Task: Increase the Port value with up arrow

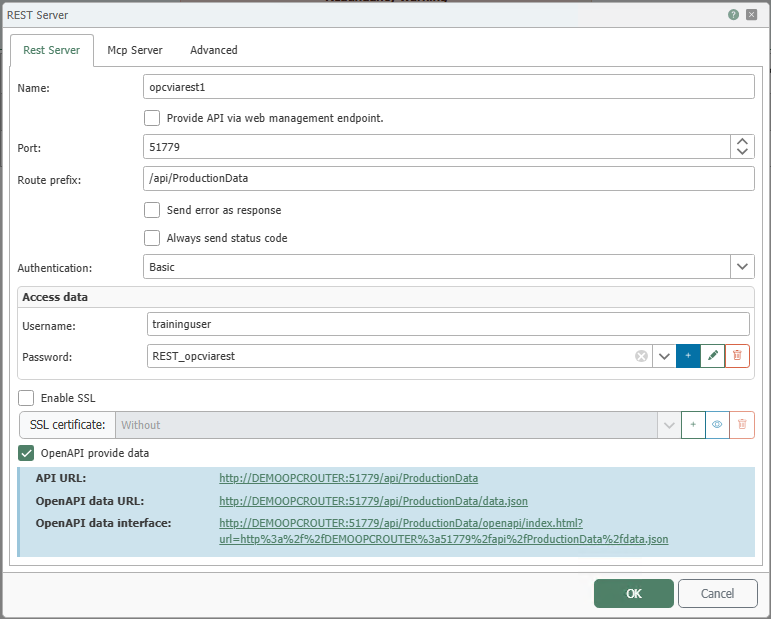Action: (x=742, y=142)
